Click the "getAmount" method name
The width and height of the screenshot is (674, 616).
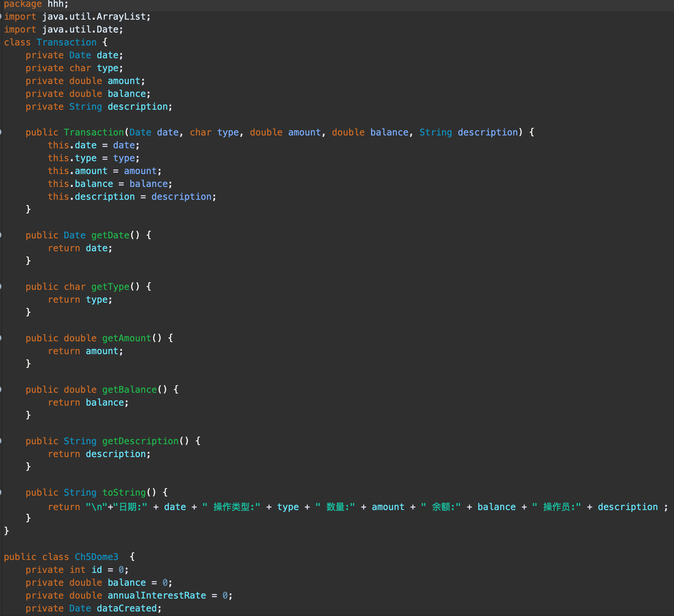pyautogui.click(x=127, y=338)
